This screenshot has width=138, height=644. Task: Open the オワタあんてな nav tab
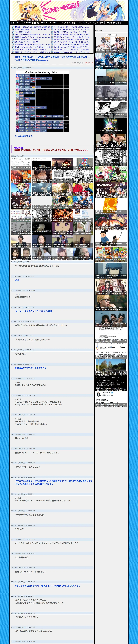tap(85, 23)
